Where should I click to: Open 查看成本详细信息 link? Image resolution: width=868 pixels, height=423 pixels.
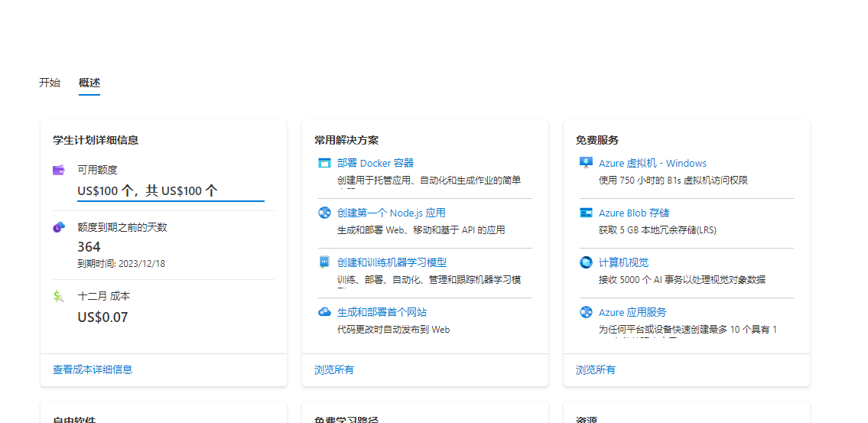tap(93, 369)
